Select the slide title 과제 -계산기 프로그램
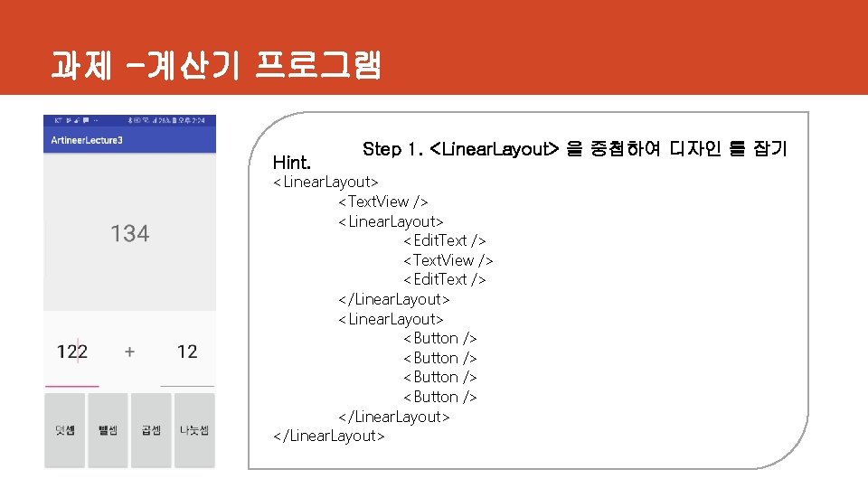Viewport: 868px width, 488px height. [216, 65]
